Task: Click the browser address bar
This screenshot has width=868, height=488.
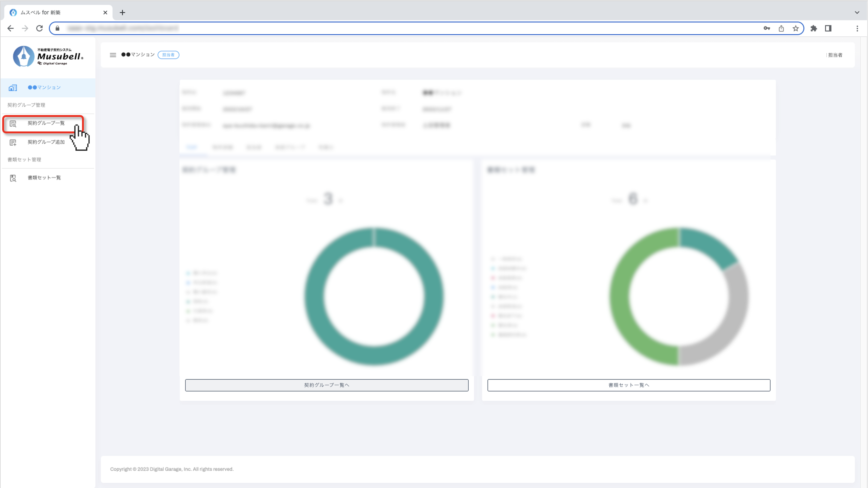Action: [x=404, y=28]
